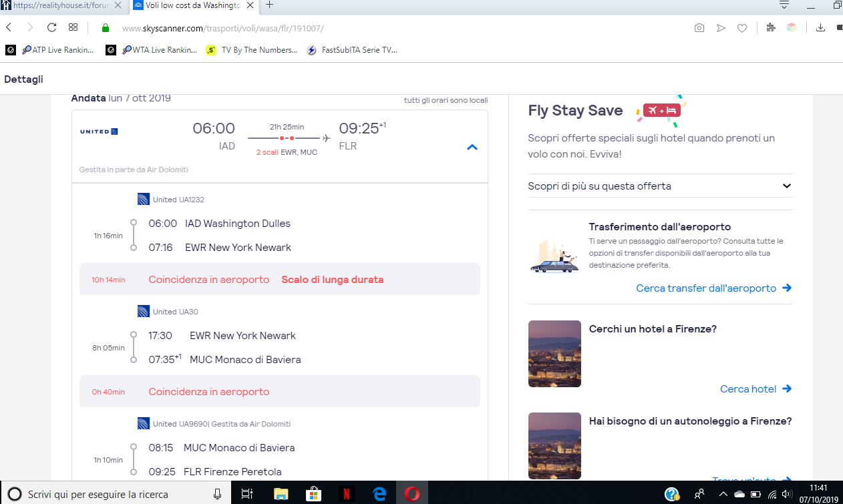Click the snapshot camera icon in address bar
Screen dimensions: 843x504
(x=699, y=28)
